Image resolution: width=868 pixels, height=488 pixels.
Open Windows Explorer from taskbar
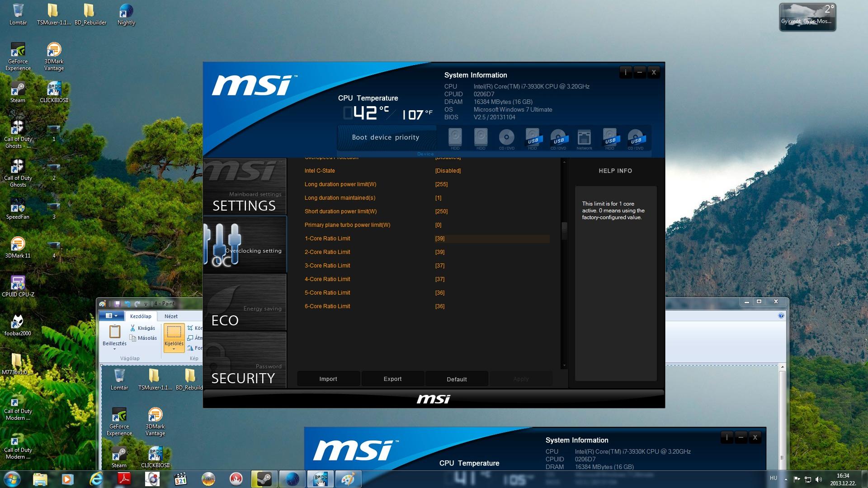click(40, 479)
